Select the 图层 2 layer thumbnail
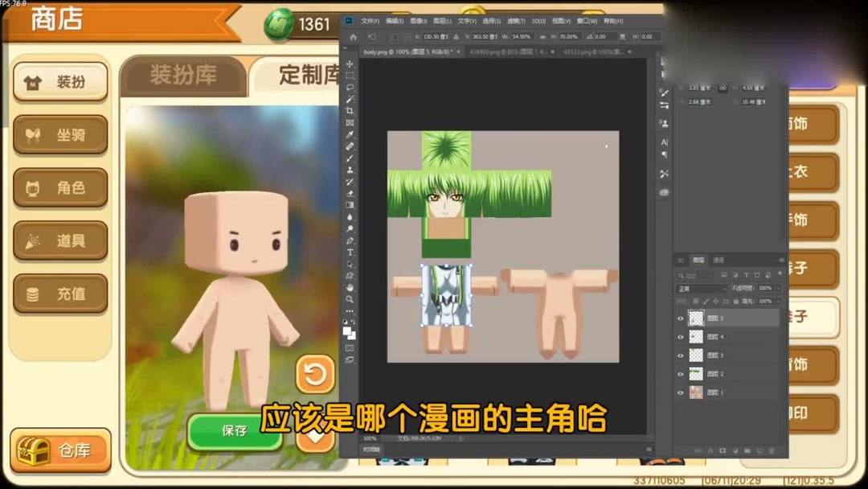Viewport: 868px width, 489px height. point(696,372)
